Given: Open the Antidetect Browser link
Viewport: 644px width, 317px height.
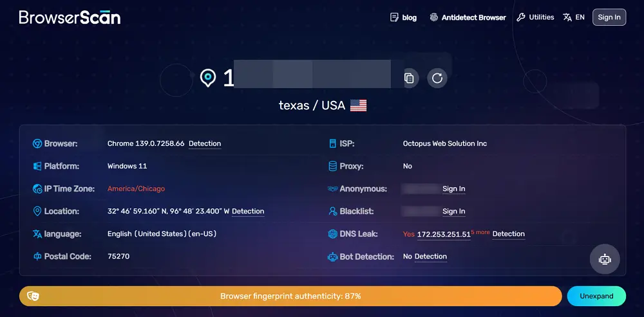Looking at the screenshot, I should (468, 17).
